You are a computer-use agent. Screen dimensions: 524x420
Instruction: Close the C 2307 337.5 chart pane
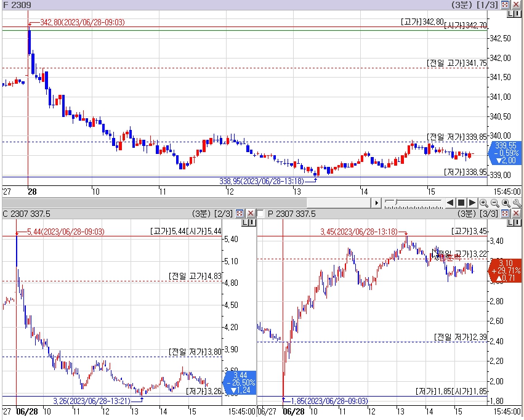coord(251,213)
